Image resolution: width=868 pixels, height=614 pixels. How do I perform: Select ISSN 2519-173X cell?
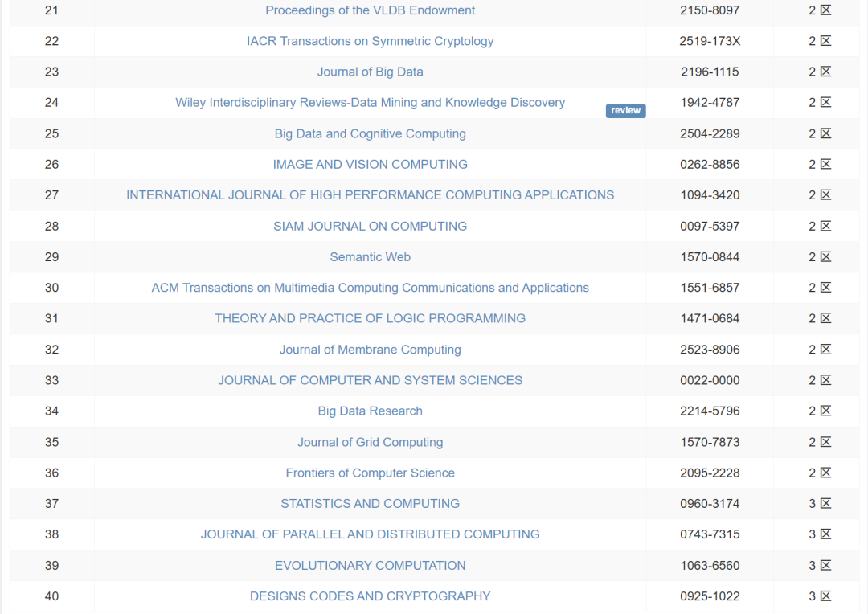[x=710, y=41]
